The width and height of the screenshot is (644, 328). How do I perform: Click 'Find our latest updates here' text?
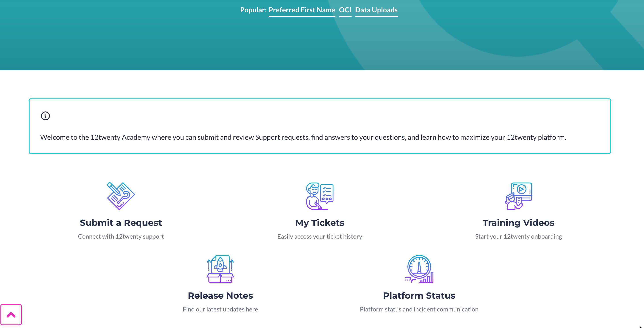click(220, 309)
